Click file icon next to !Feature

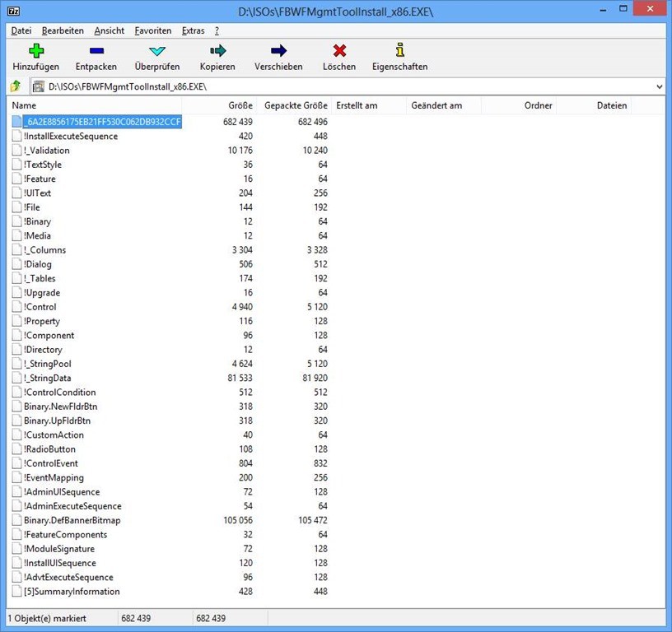point(16,179)
